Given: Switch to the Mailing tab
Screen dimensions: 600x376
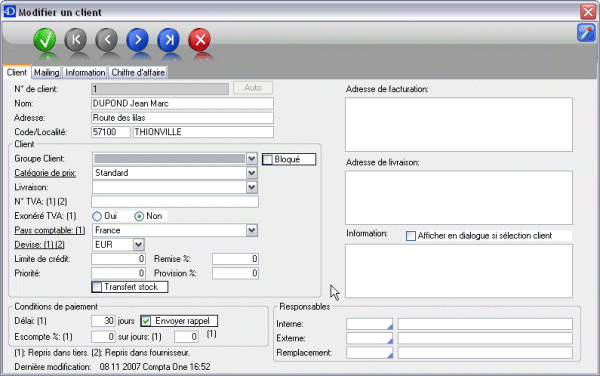Looking at the screenshot, I should coord(46,73).
